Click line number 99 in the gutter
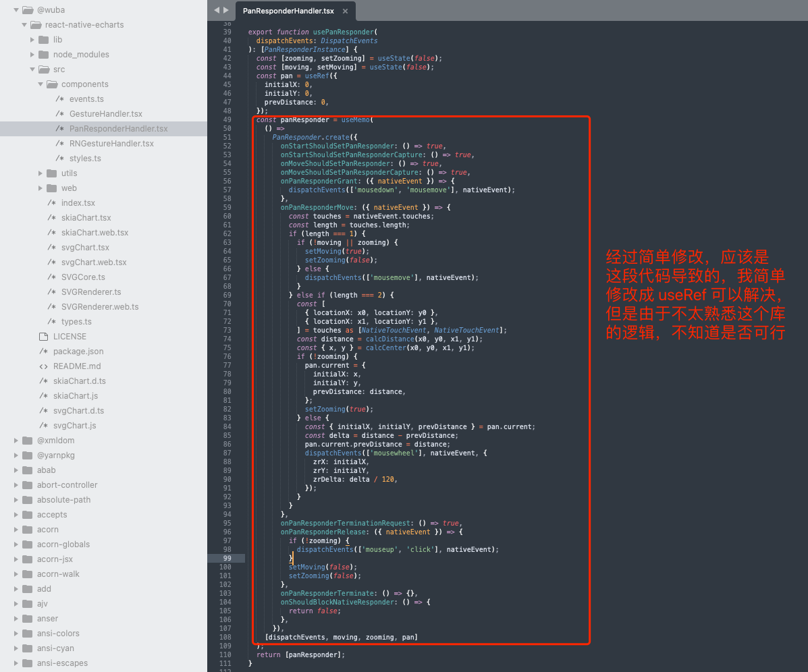The image size is (808, 672). (x=227, y=559)
